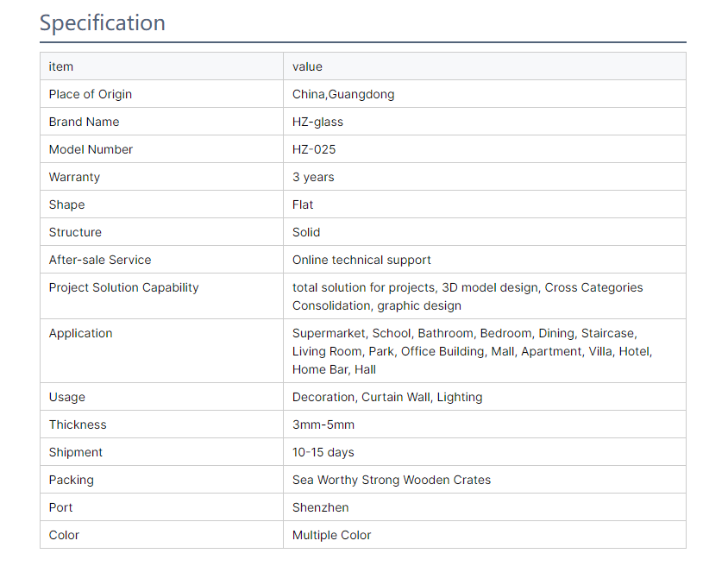Click the Solid structure value
Screen dimensions: 728x566
306,232
